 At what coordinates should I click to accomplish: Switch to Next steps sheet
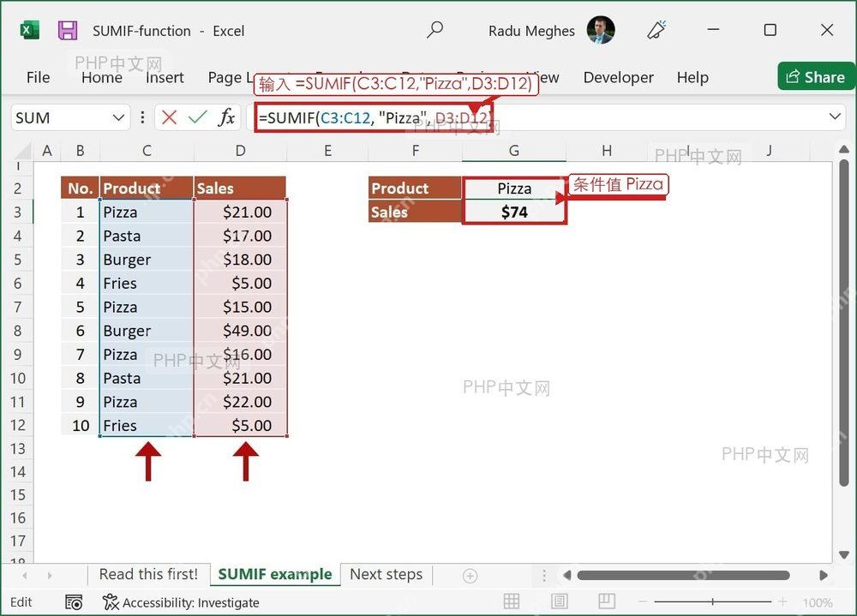click(x=387, y=575)
